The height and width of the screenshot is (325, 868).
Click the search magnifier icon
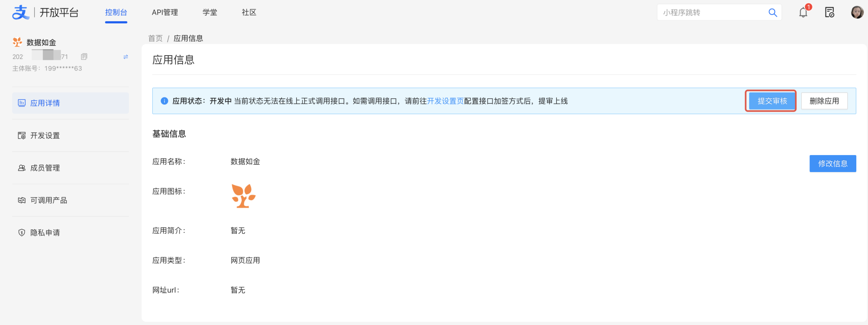pos(773,13)
